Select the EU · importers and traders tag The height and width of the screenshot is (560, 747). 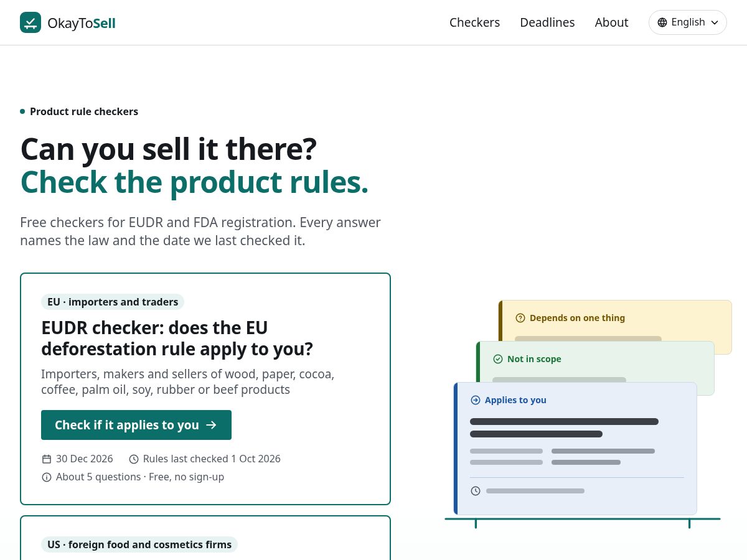tap(113, 302)
